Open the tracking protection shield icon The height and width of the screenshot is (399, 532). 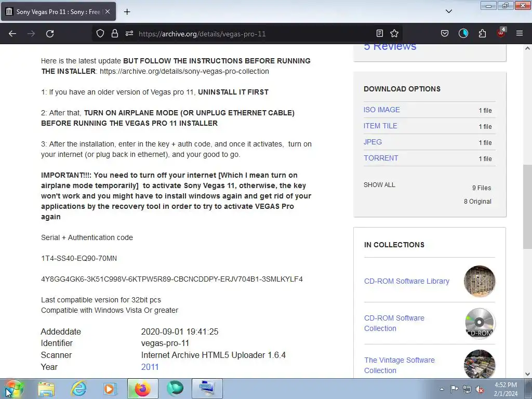click(100, 34)
